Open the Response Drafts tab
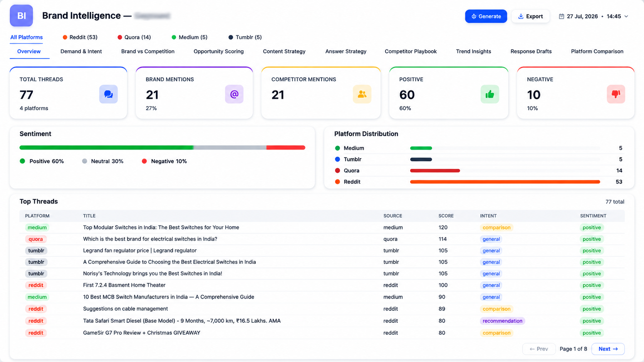The width and height of the screenshot is (644, 362). (x=531, y=51)
